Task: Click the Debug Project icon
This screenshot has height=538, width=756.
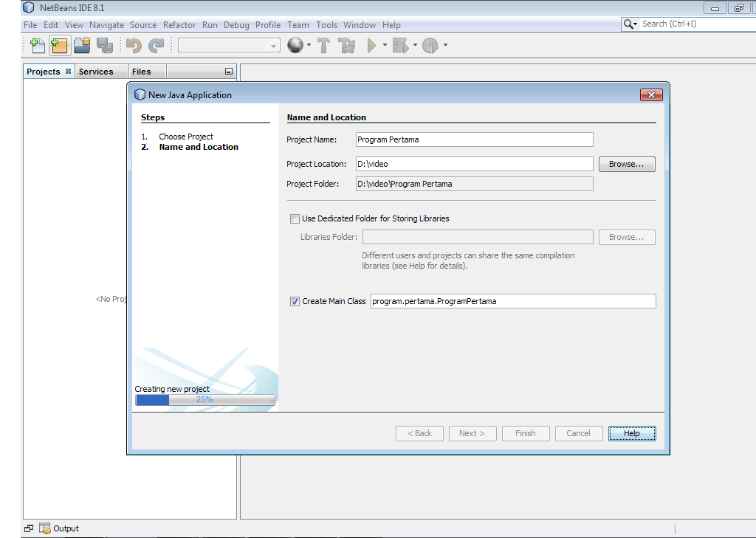Action: [400, 45]
